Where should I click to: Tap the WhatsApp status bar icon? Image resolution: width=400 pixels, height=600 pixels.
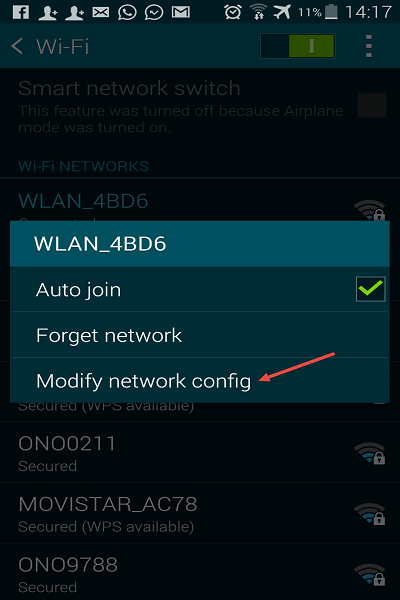tap(127, 12)
